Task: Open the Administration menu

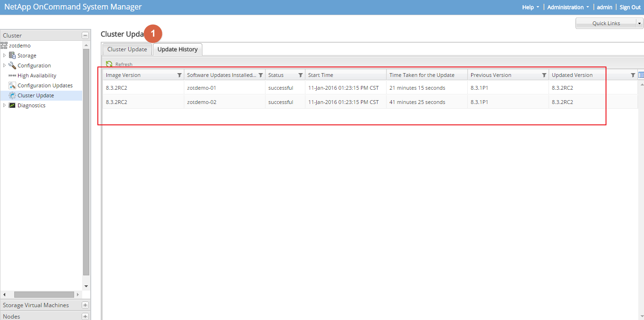Action: (568, 7)
